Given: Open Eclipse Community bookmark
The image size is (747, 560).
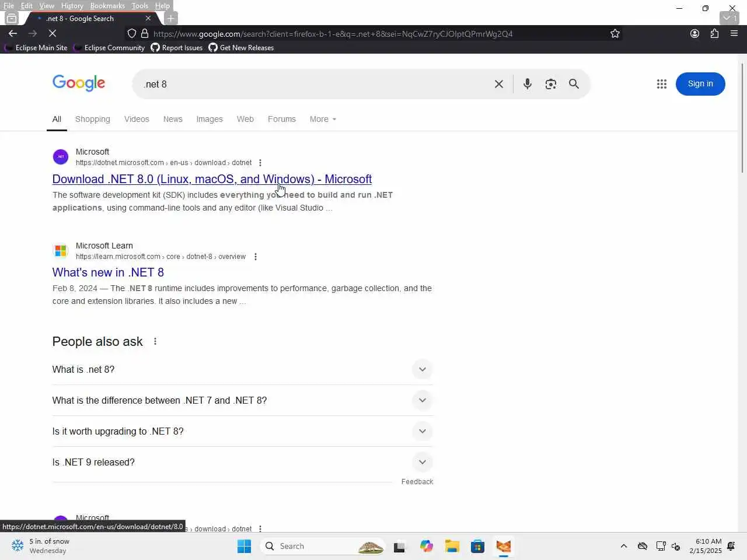Looking at the screenshot, I should click(109, 48).
